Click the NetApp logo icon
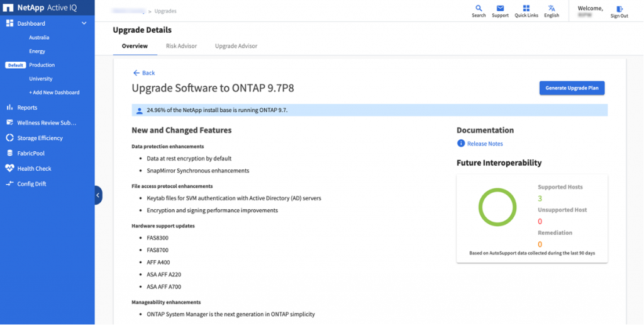Screen dimensions: 644x325 tap(8, 8)
